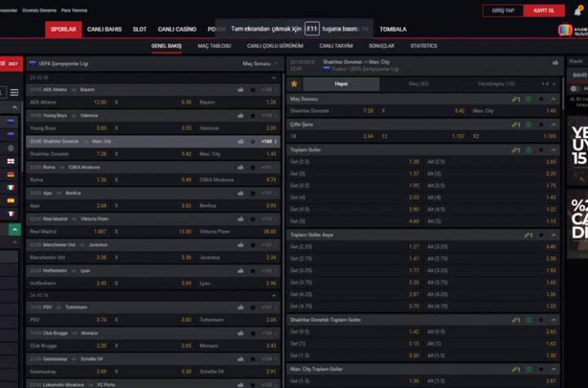Open statistics icon for Shakhtar match header
The height and width of the screenshot is (388, 588).
click(x=555, y=62)
